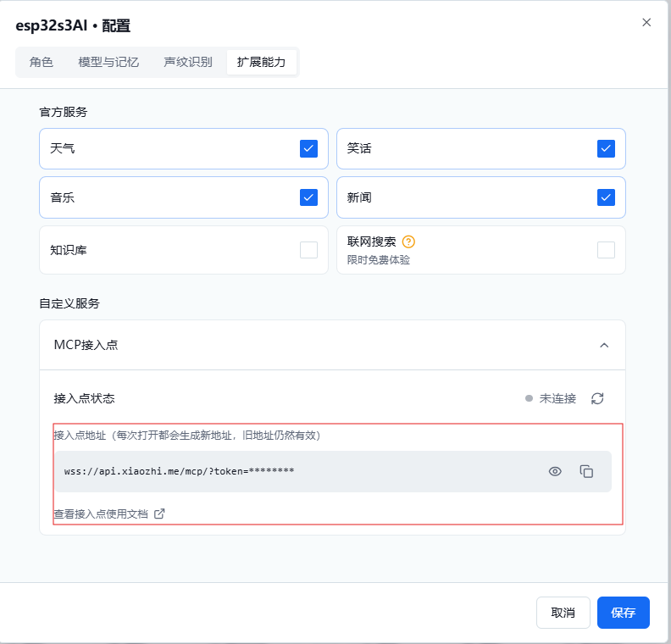Screen dimensions: 671x644
Task: Copy the MCP endpoint address
Action: (586, 471)
